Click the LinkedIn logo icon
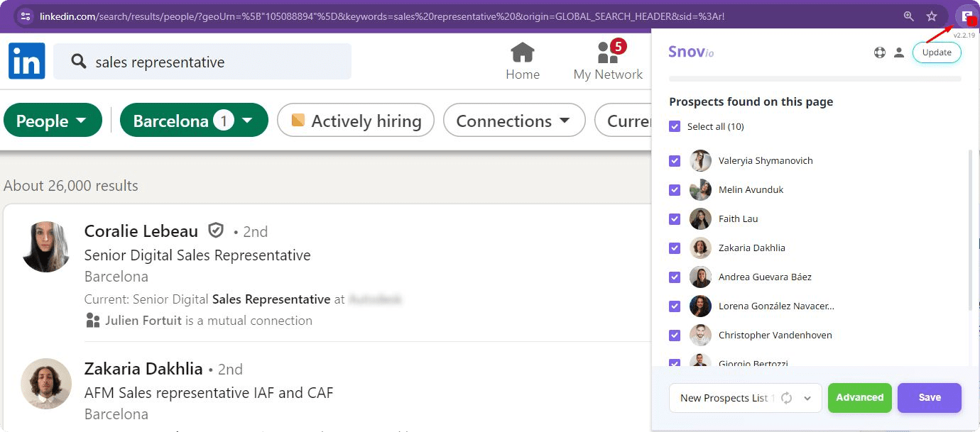This screenshot has height=432, width=980. (x=27, y=61)
